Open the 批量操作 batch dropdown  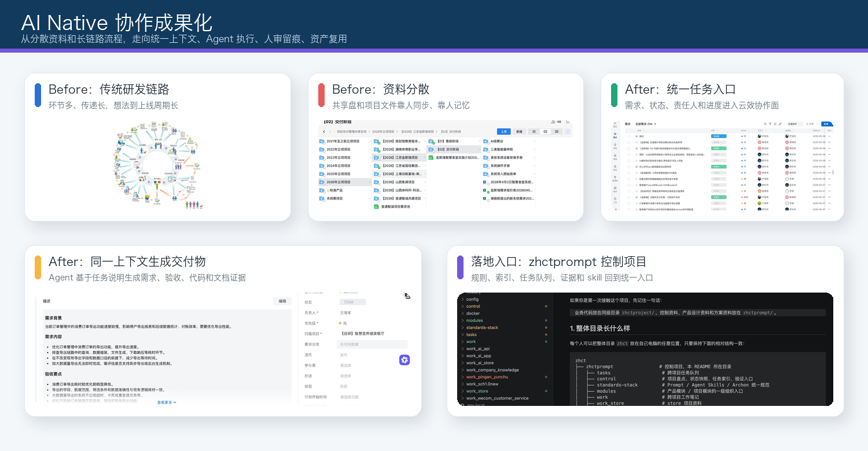pos(794,124)
